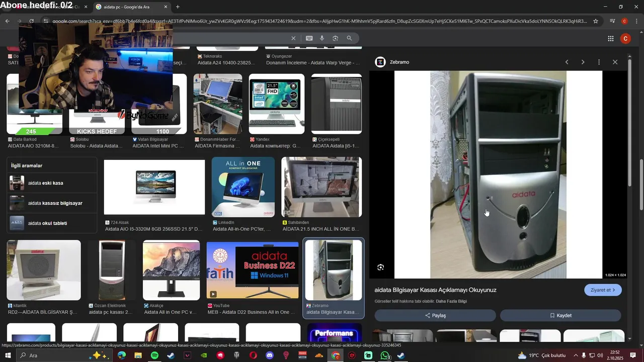Open the volume control in system tray

[600, 355]
